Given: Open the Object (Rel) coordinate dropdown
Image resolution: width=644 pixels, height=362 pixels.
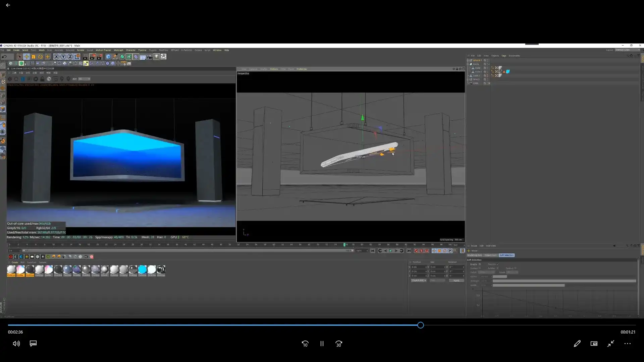Looking at the screenshot, I should point(419,281).
